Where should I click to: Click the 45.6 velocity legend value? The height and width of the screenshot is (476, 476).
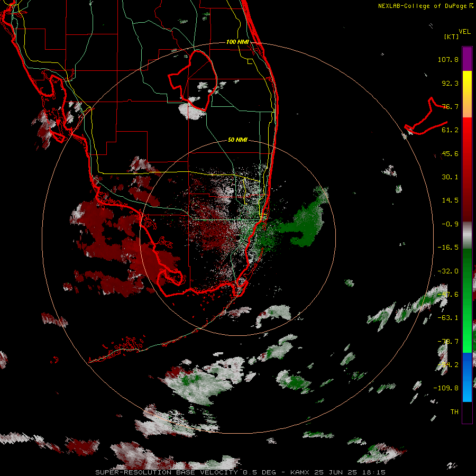(450, 153)
